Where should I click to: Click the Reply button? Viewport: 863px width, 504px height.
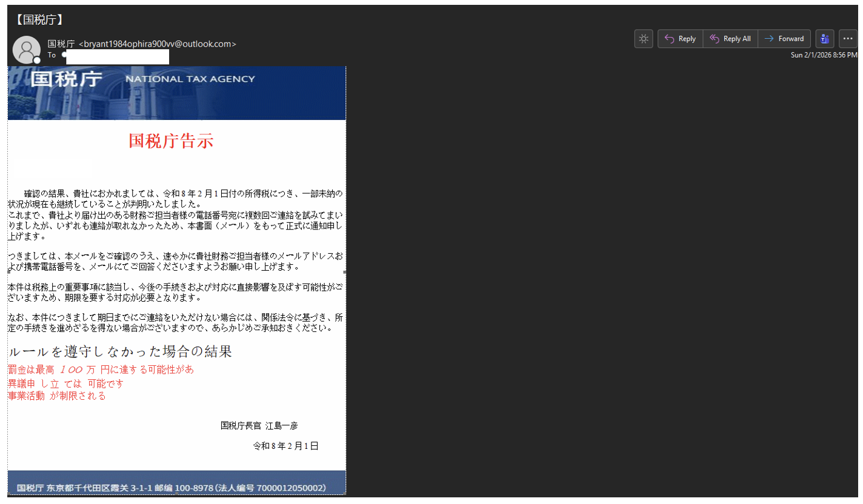click(680, 39)
